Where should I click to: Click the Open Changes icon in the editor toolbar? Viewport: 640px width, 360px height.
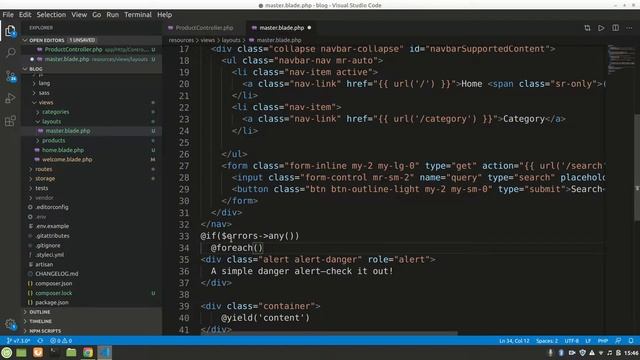point(587,28)
